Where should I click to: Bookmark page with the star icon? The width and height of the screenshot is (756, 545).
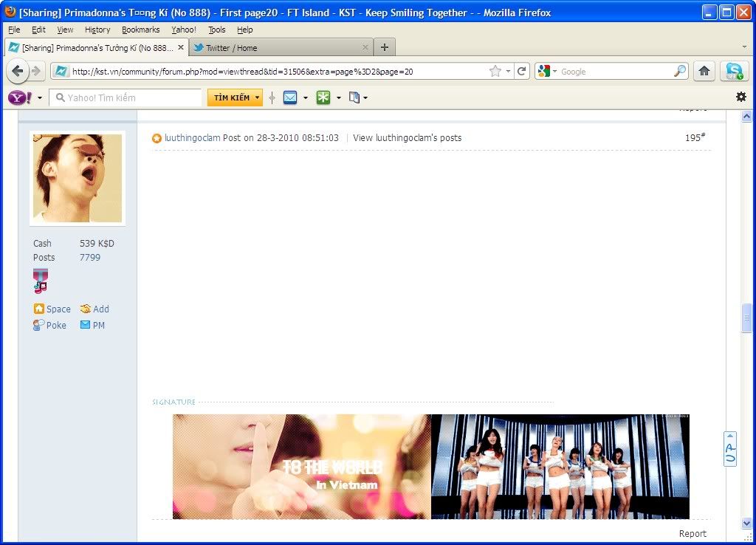495,72
